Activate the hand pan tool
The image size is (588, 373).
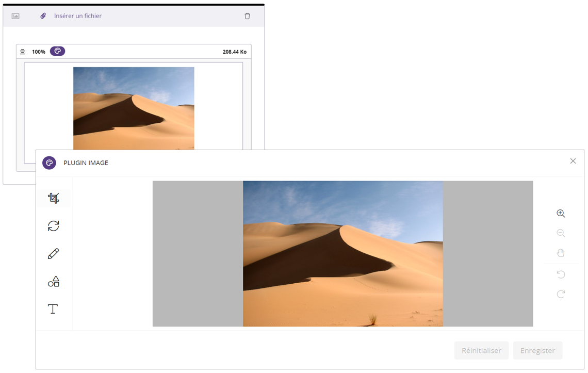click(x=561, y=253)
